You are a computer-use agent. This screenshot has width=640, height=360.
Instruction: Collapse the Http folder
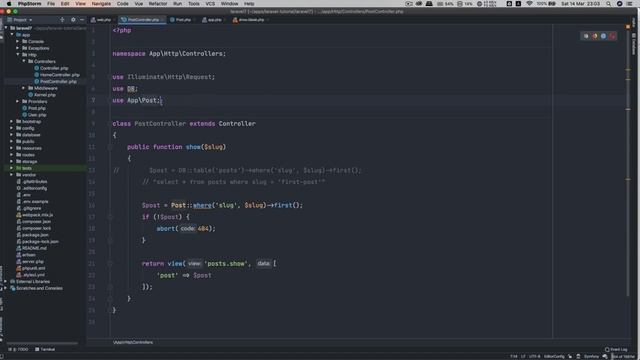[18, 55]
